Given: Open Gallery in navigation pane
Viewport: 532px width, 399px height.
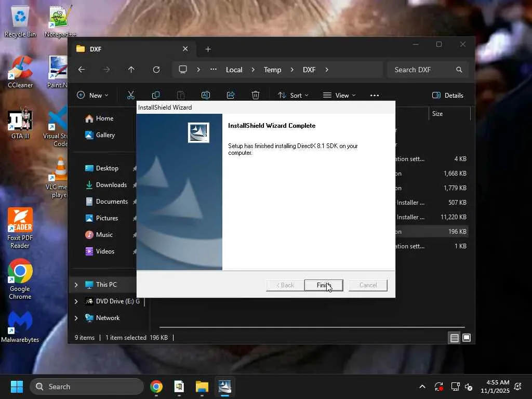Looking at the screenshot, I should tap(105, 135).
